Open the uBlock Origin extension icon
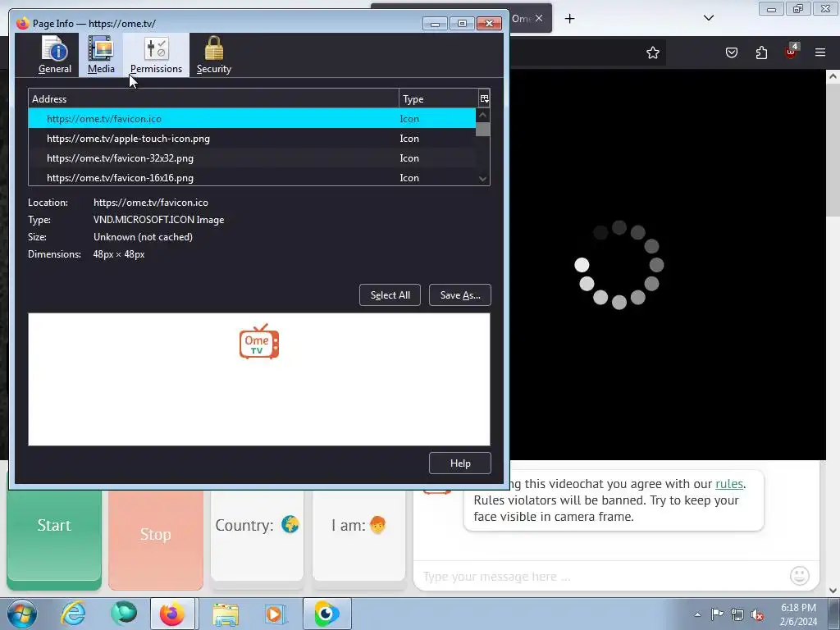This screenshot has height=630, width=840. coord(792,52)
